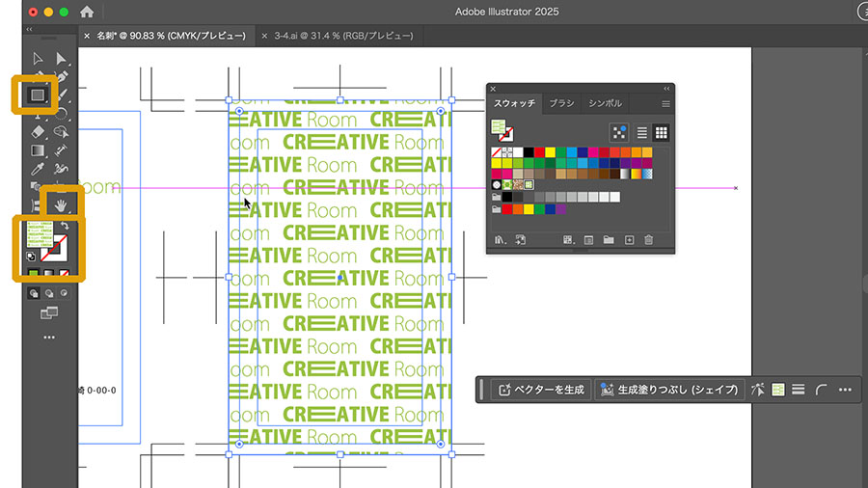The width and height of the screenshot is (868, 488).
Task: Add selected swatches to library icon
Action: pos(521,240)
